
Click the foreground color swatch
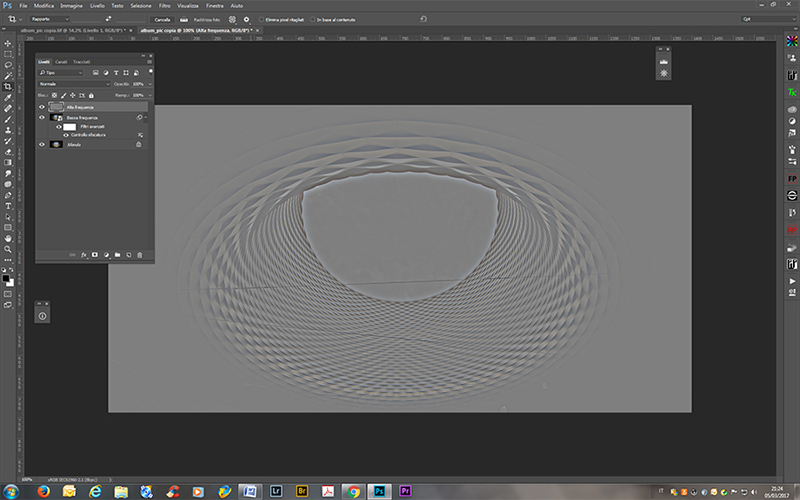coord(6,279)
